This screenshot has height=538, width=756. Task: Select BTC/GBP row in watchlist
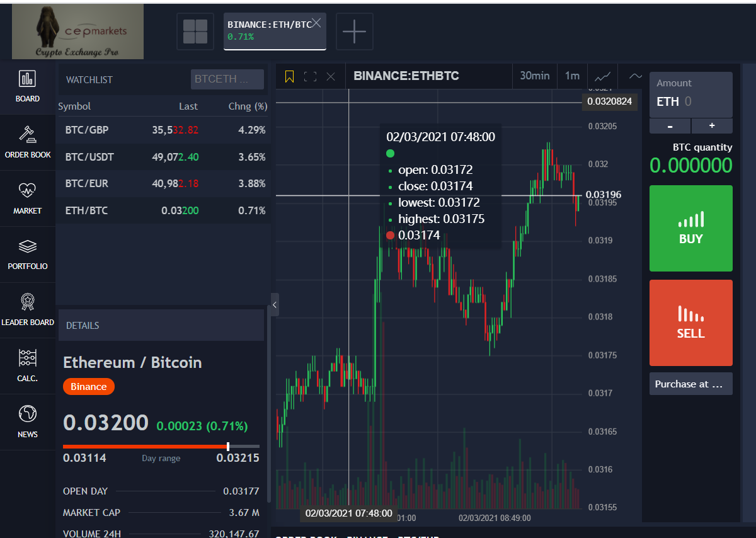click(164, 130)
